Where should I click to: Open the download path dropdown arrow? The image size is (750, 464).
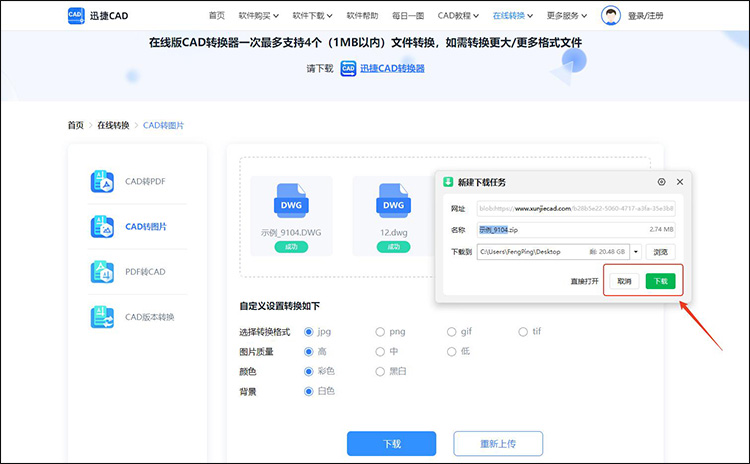(x=636, y=252)
